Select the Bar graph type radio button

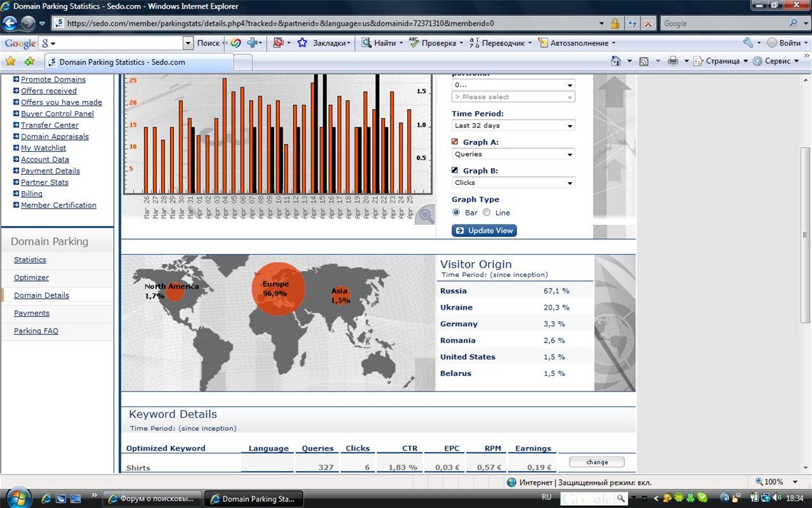(x=457, y=213)
